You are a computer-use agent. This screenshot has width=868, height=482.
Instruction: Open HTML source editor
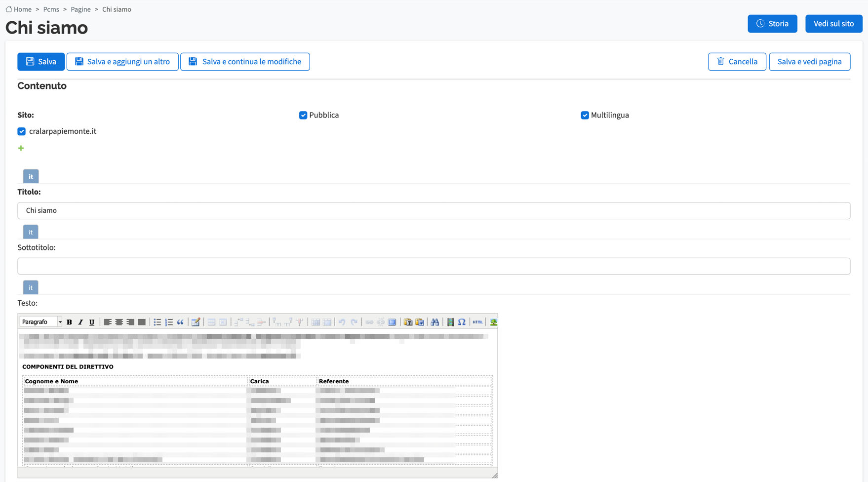477,322
